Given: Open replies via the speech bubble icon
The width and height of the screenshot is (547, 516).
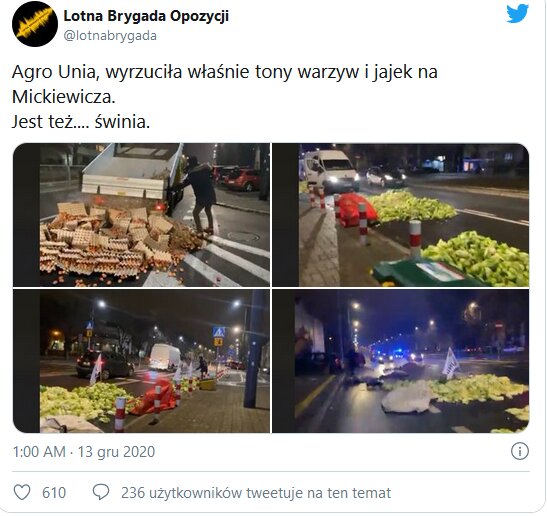Looking at the screenshot, I should tap(101, 492).
